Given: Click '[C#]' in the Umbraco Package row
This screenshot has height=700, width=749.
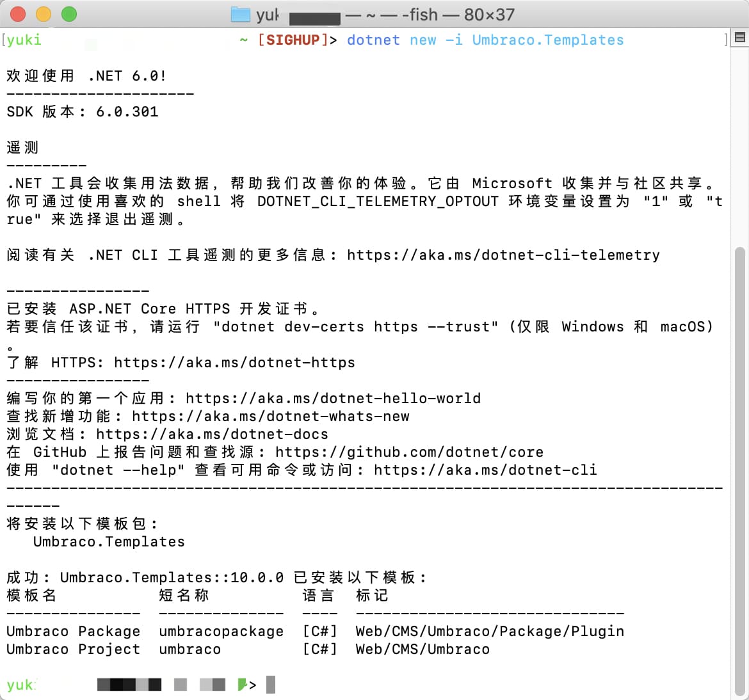Looking at the screenshot, I should pos(320,632).
